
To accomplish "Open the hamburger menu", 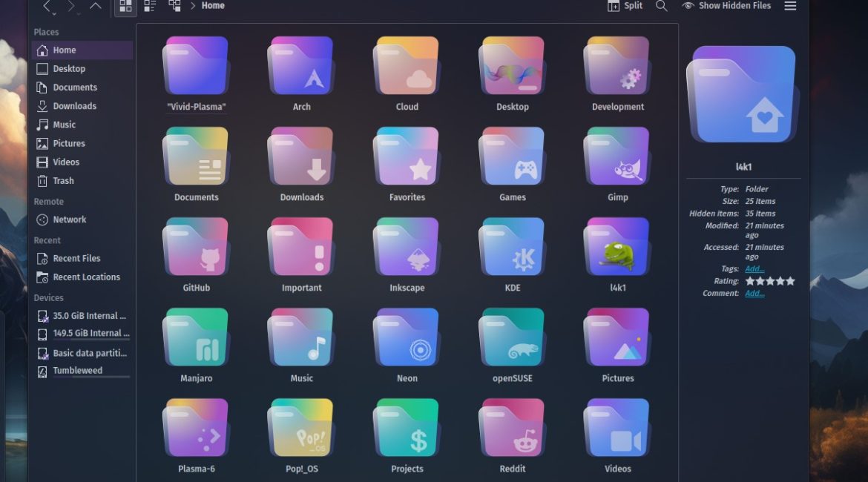I will [790, 6].
